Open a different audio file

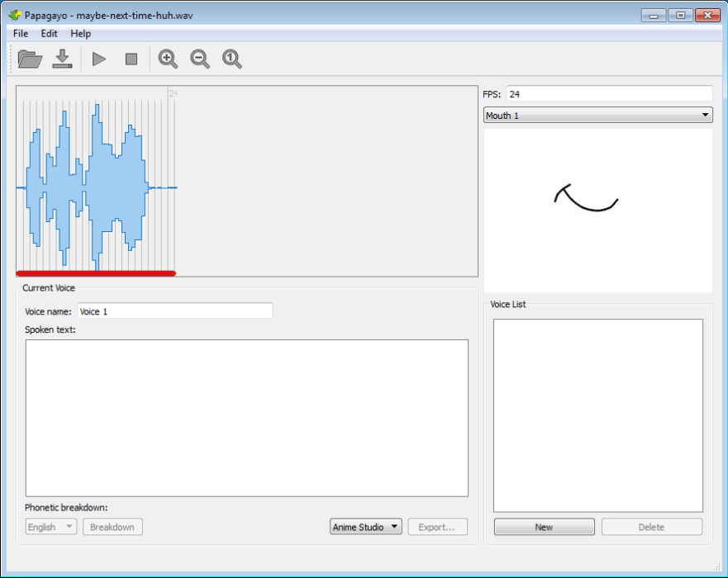[x=28, y=59]
